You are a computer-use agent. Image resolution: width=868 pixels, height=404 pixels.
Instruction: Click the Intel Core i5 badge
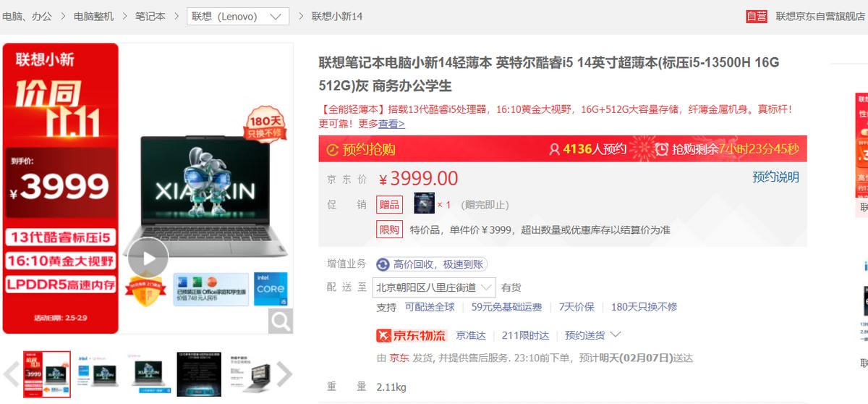270,290
